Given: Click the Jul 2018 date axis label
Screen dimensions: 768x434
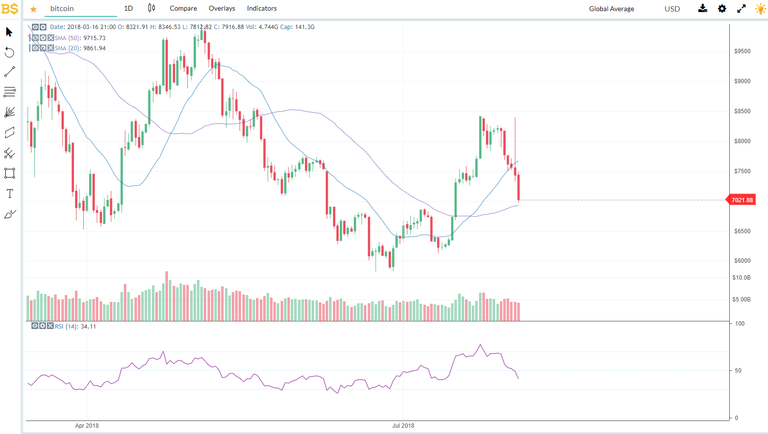Looking at the screenshot, I should click(403, 426).
